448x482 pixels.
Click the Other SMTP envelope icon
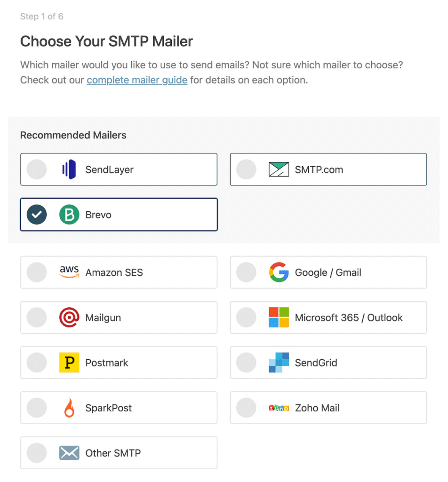click(69, 453)
